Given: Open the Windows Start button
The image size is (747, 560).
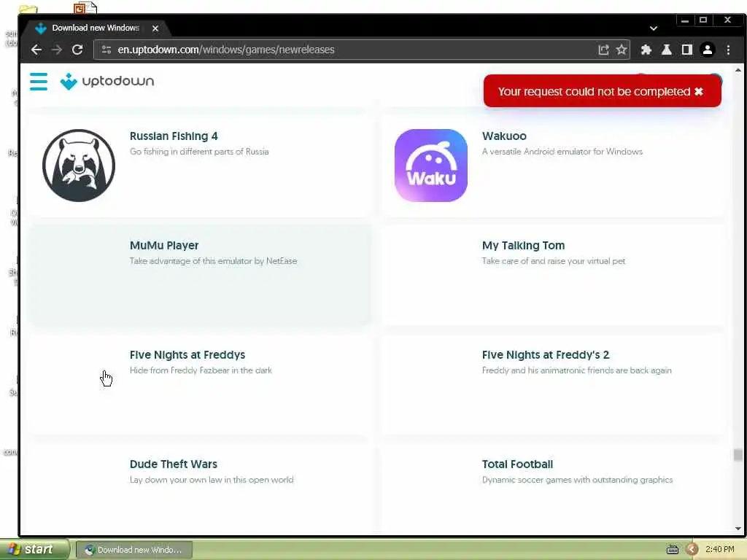Looking at the screenshot, I should [x=34, y=550].
